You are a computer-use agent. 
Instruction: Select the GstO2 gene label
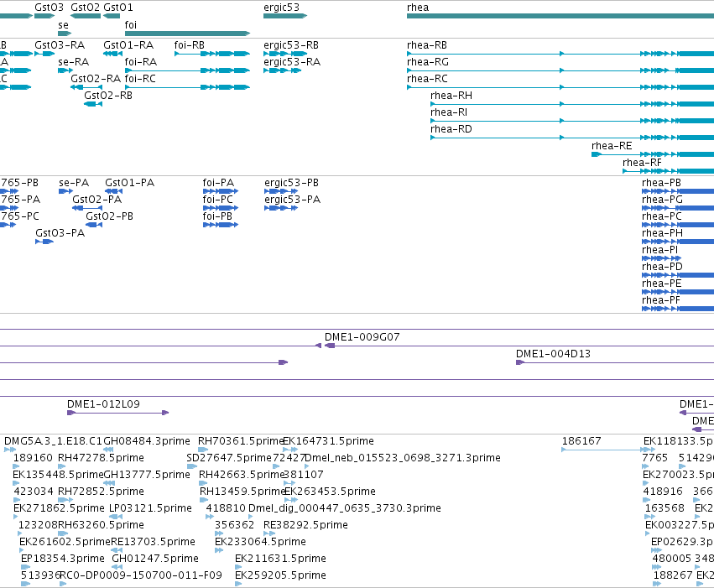point(85,8)
